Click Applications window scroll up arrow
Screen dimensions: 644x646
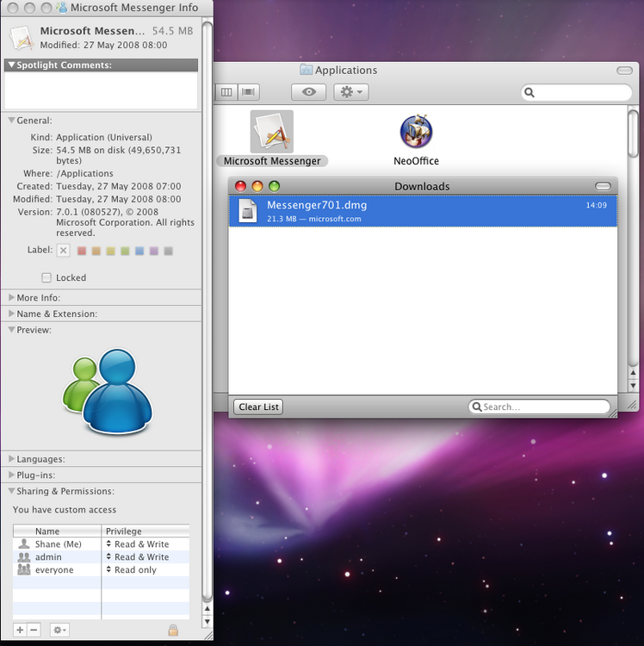634,372
